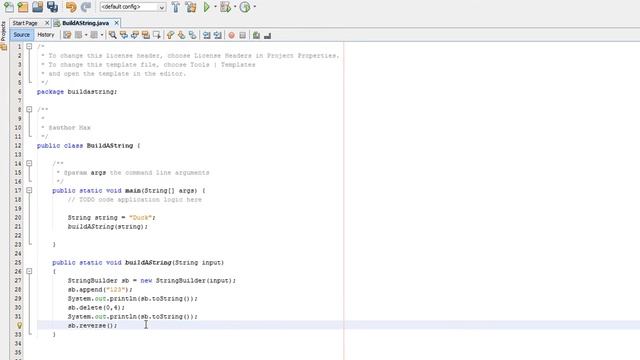Click 'public class BuildAString' declaration text
Viewport: 640px width, 360px height.
point(85,146)
